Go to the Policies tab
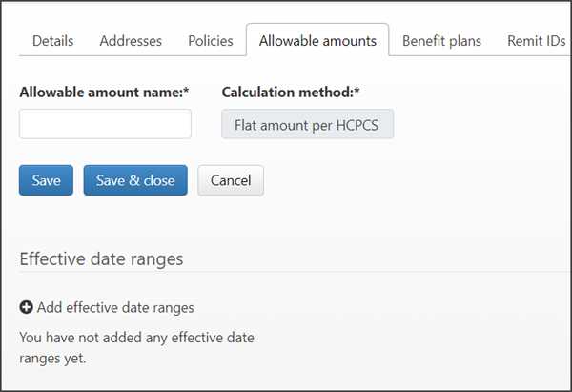 tap(210, 41)
